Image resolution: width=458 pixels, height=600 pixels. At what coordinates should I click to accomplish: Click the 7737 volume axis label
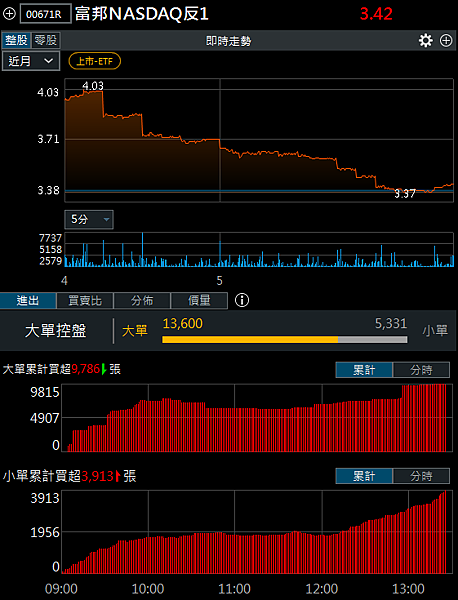50,238
